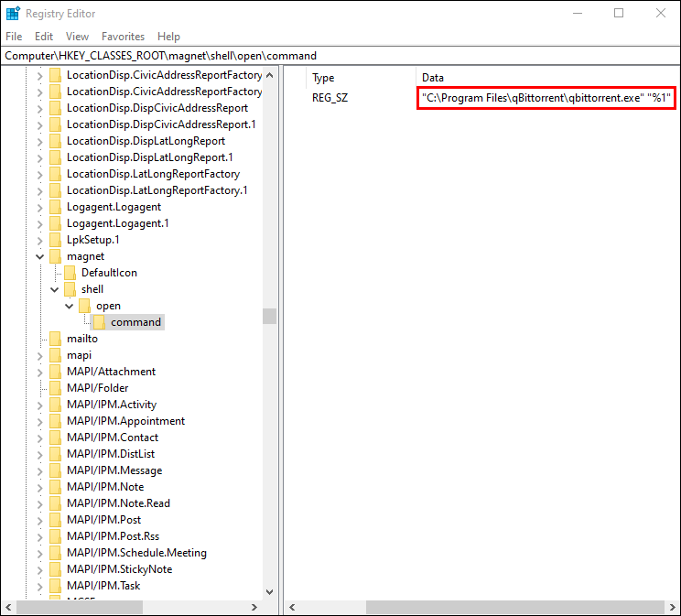
Task: Click the open key folder icon
Action: pyautogui.click(x=84, y=306)
